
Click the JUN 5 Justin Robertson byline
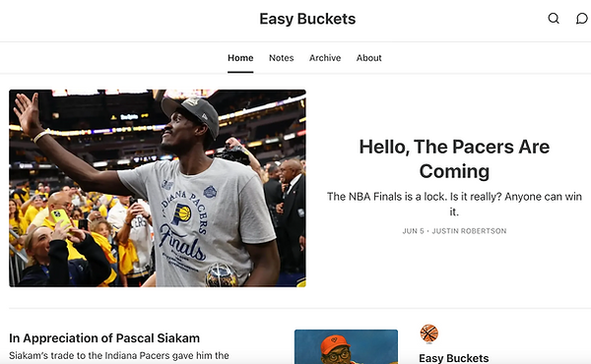(x=454, y=231)
